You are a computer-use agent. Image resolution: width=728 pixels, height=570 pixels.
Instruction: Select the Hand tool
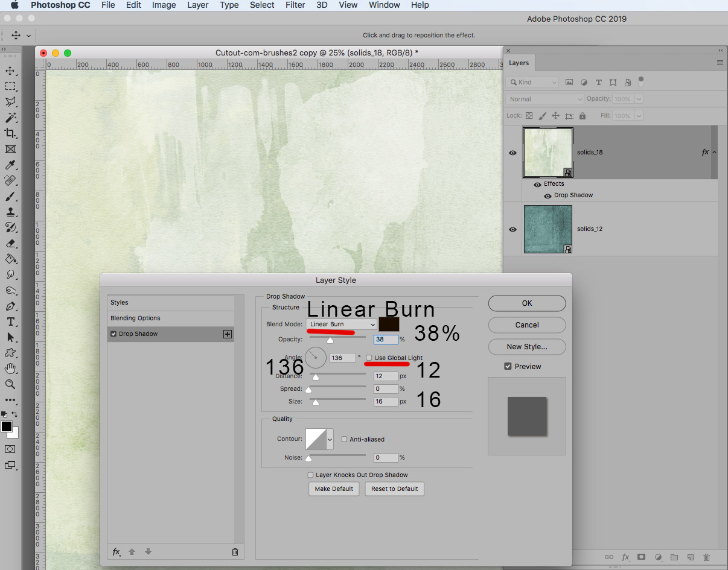(x=10, y=369)
